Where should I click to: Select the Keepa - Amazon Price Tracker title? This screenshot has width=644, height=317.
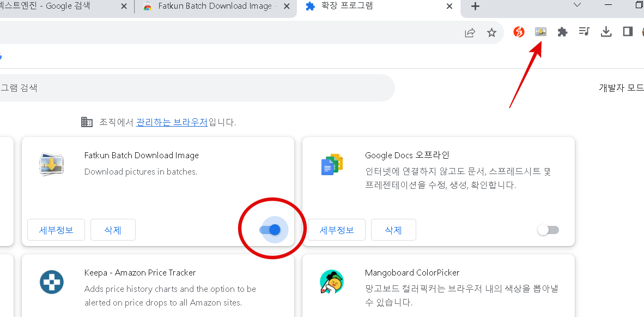140,273
